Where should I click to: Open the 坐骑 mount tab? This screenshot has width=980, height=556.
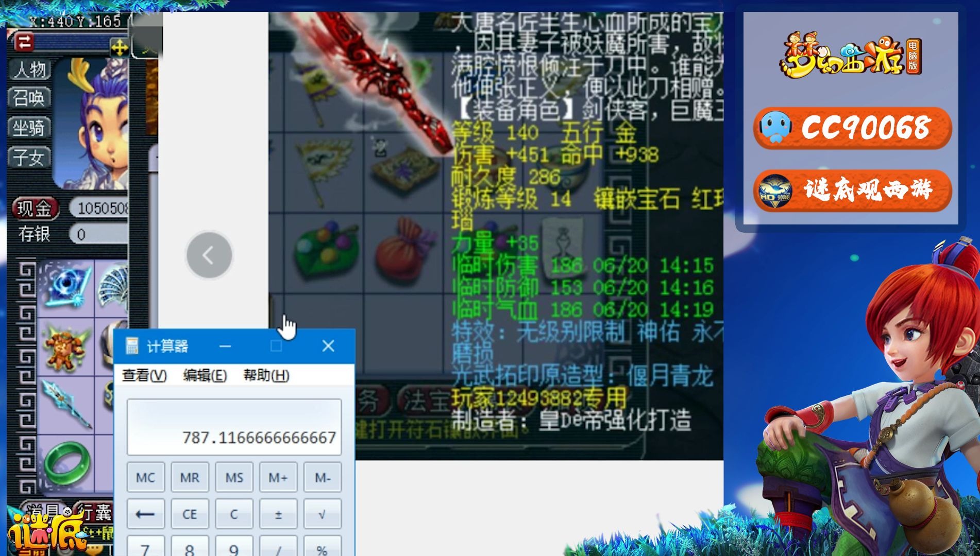tap(30, 128)
